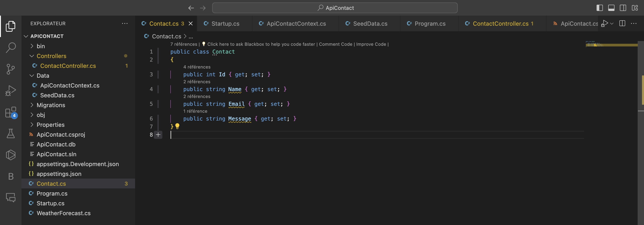Open the Search view in activity bar

coord(11,47)
